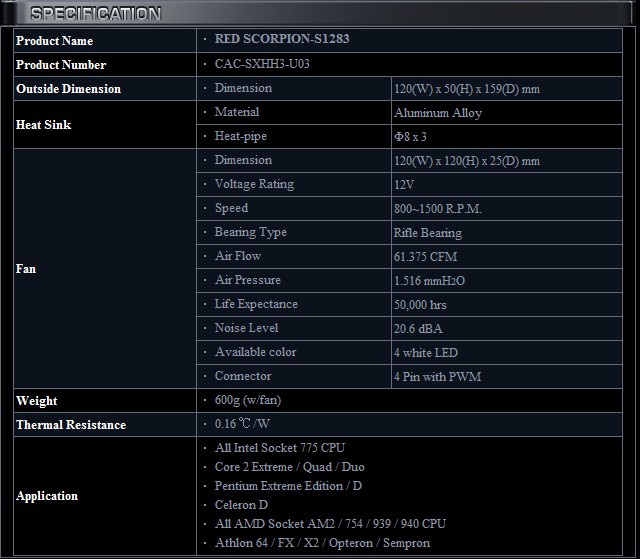Click Pentium Extreme Edition / D line

[x=288, y=486]
